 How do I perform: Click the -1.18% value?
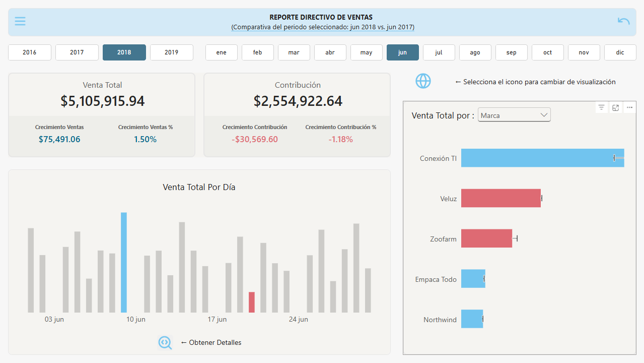pyautogui.click(x=341, y=139)
